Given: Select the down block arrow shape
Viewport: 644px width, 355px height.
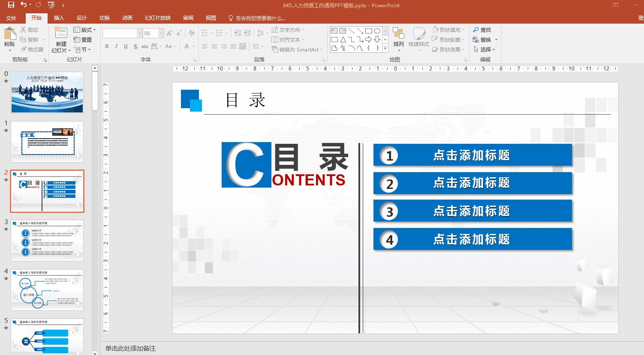Looking at the screenshot, I should click(x=377, y=39).
